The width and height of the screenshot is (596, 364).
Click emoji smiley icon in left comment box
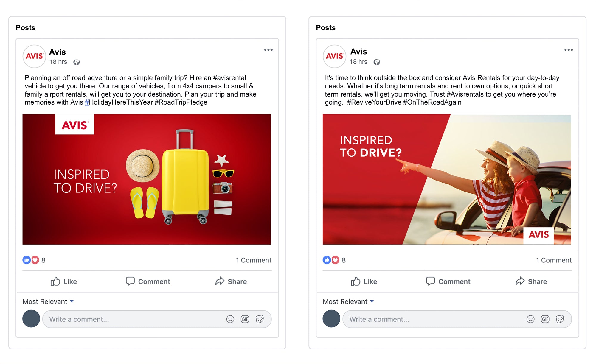230,319
